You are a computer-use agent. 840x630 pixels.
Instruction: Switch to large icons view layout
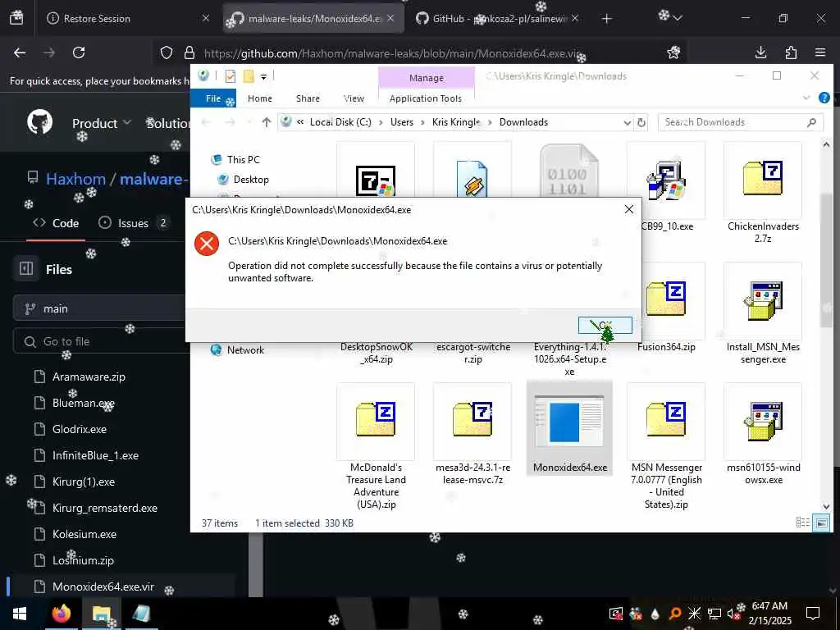(x=820, y=523)
